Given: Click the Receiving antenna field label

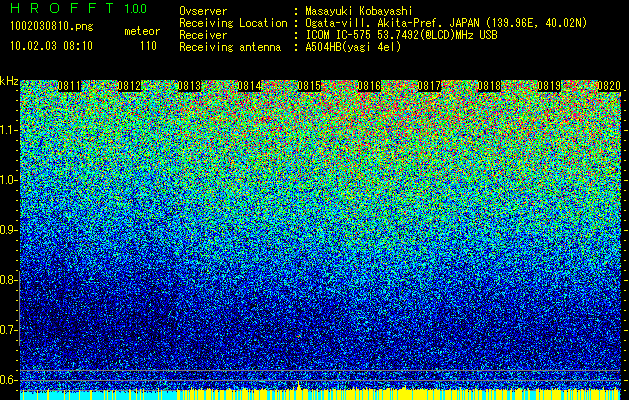Looking at the screenshot, I should click(x=230, y=47).
